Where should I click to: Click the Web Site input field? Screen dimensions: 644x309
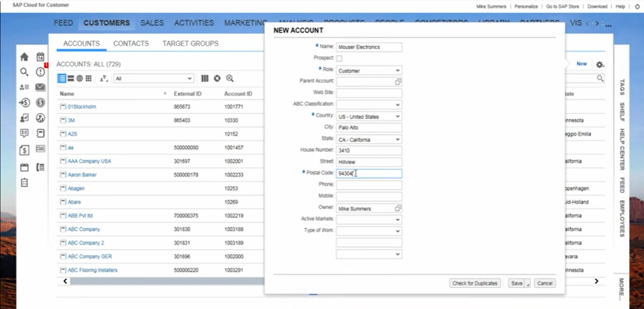[369, 93]
